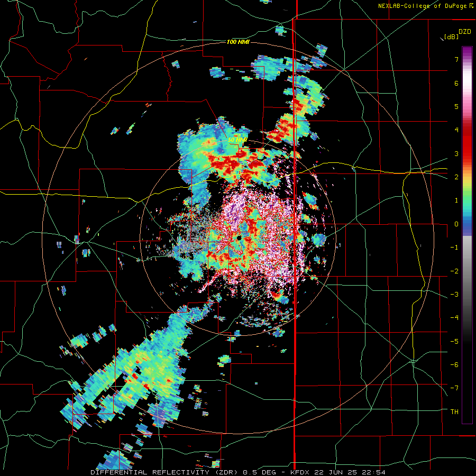
Task: Click the DIFFERENTIAL REFLECTIVITY (ZDR) caption title
Action: pos(165,472)
